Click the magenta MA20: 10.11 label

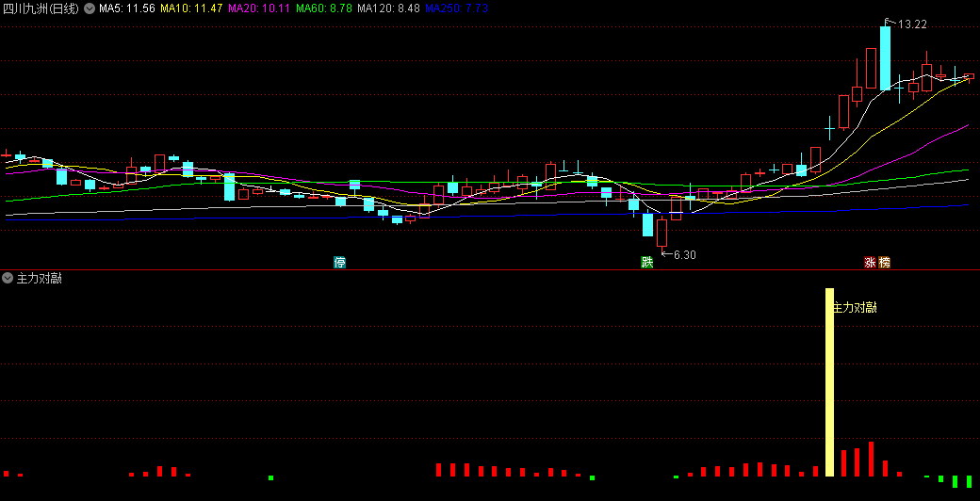click(259, 8)
